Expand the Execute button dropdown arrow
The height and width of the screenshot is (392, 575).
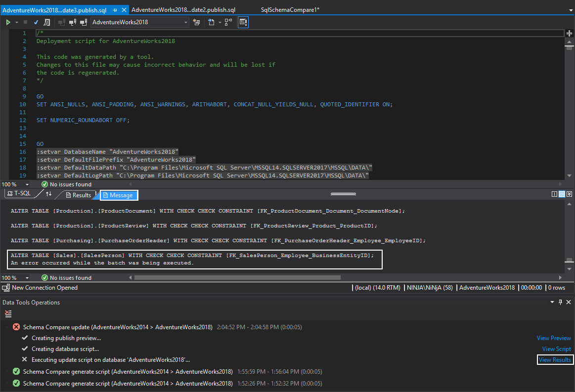(x=17, y=22)
